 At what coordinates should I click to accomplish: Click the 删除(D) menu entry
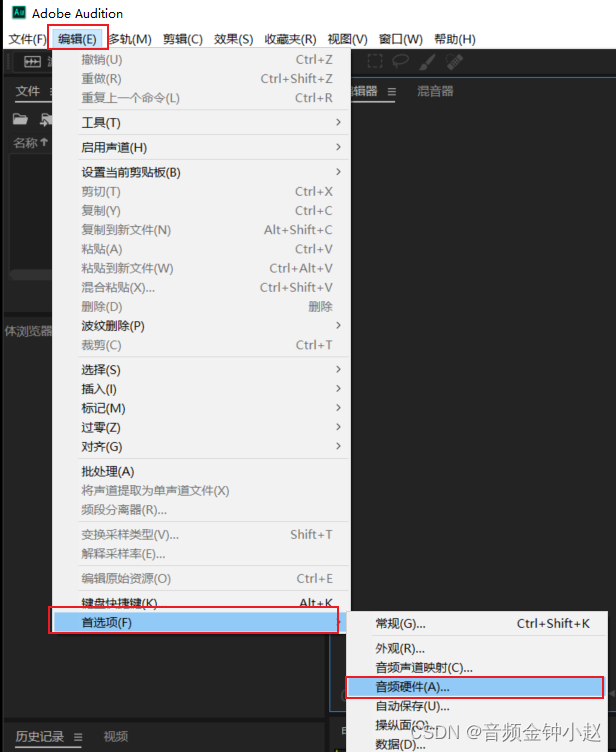(x=201, y=306)
